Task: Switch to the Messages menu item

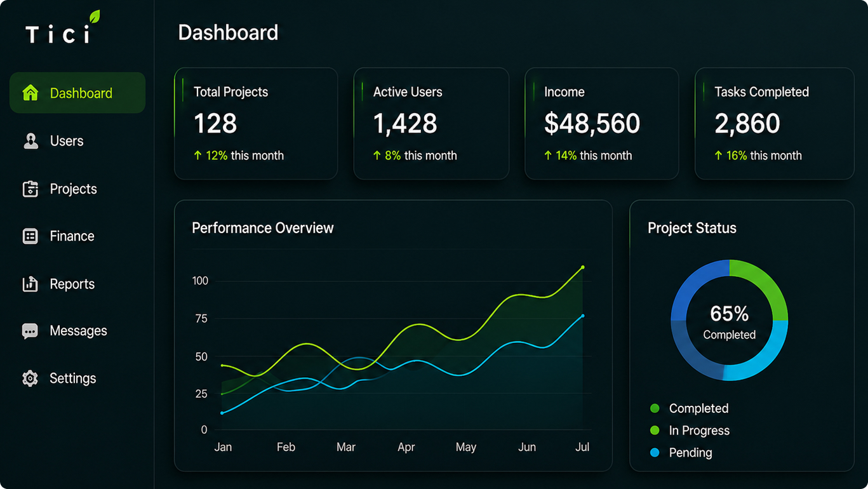Action: tap(77, 331)
